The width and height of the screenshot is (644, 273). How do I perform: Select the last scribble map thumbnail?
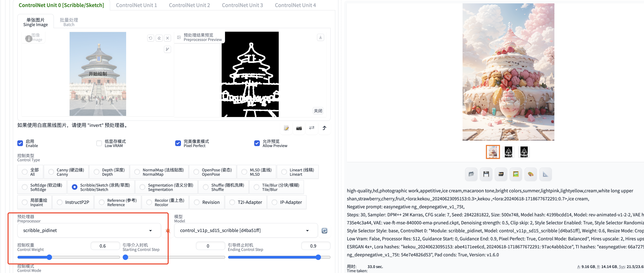pos(524,152)
